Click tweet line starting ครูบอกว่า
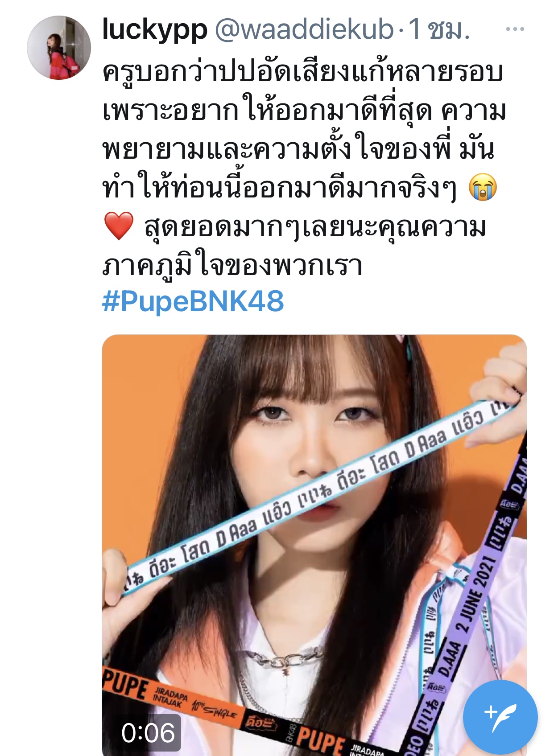This screenshot has height=756, width=554. [x=303, y=71]
